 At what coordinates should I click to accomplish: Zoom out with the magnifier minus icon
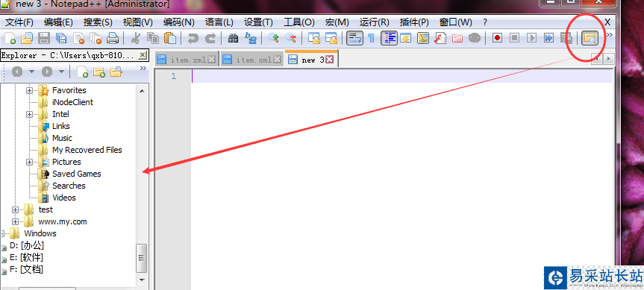click(x=291, y=38)
